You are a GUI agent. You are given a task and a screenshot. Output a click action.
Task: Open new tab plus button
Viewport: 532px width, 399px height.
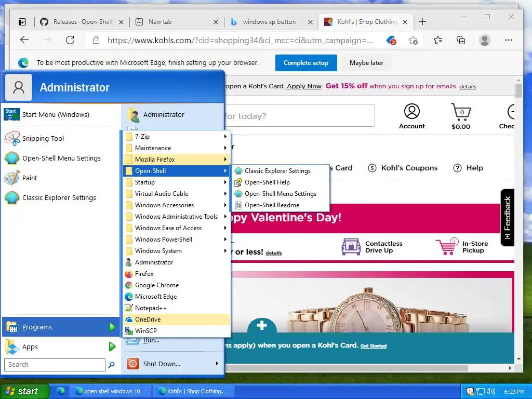pyautogui.click(x=422, y=22)
